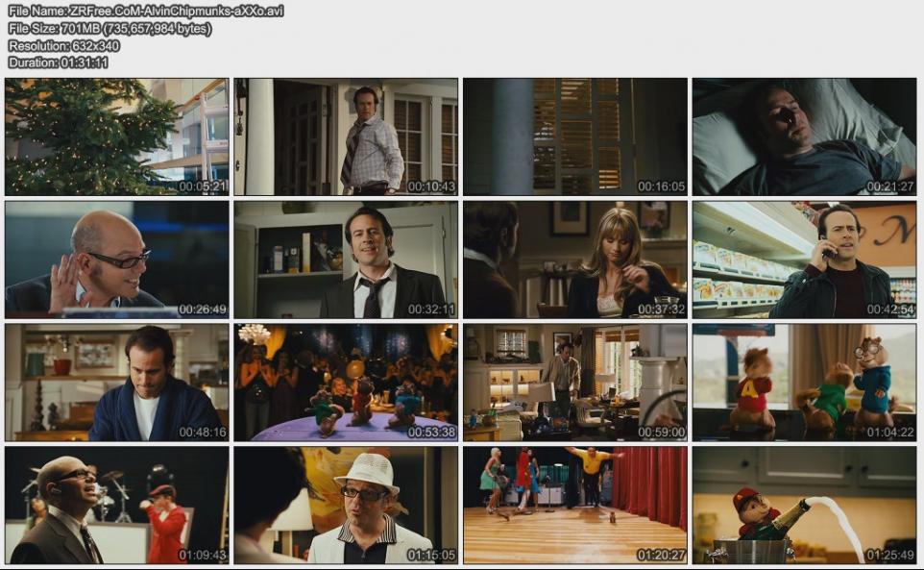Select the living room frame at 00:59:00
The width and height of the screenshot is (924, 570).
click(x=575, y=383)
